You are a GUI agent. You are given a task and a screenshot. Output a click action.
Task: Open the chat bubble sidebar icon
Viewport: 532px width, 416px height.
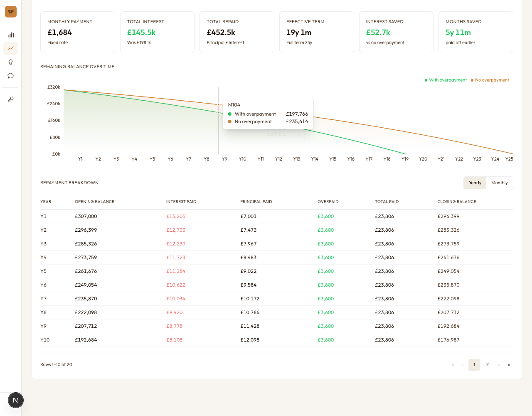coord(11,76)
